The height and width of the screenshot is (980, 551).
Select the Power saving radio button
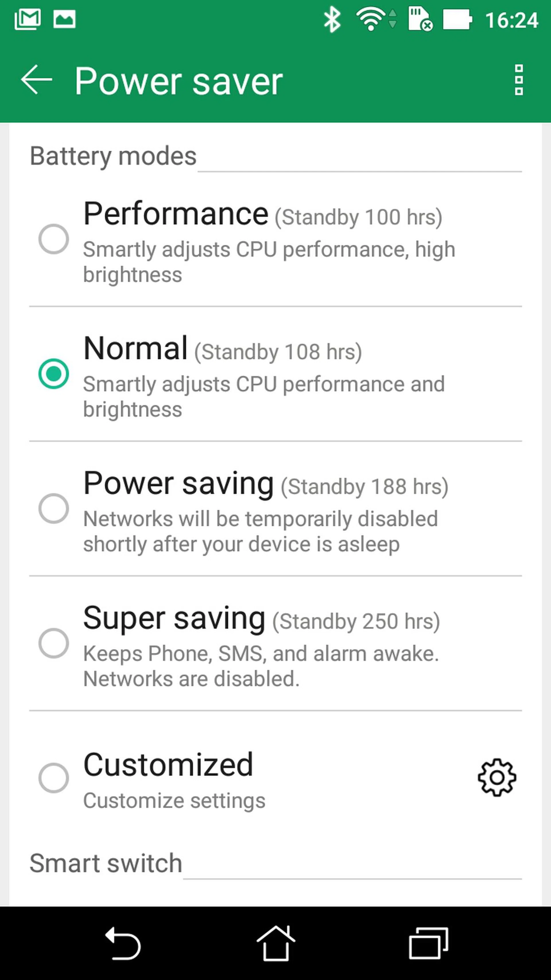pos(54,508)
